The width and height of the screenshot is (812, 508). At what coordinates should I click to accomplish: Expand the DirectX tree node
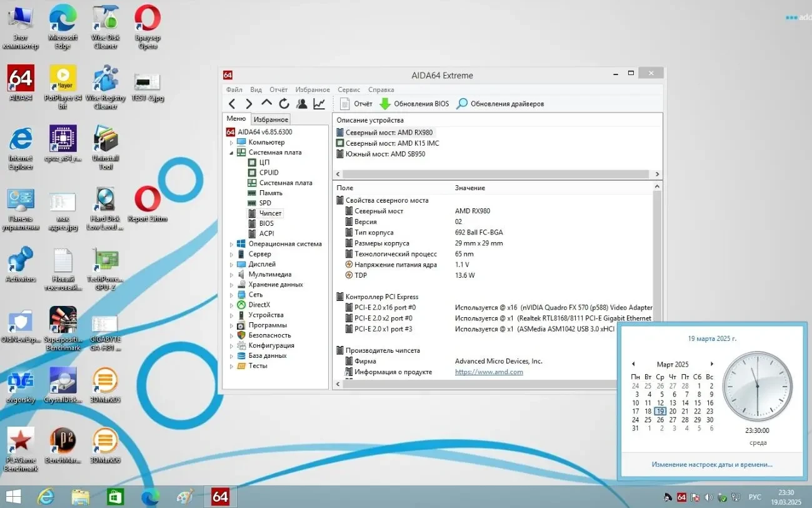point(231,305)
